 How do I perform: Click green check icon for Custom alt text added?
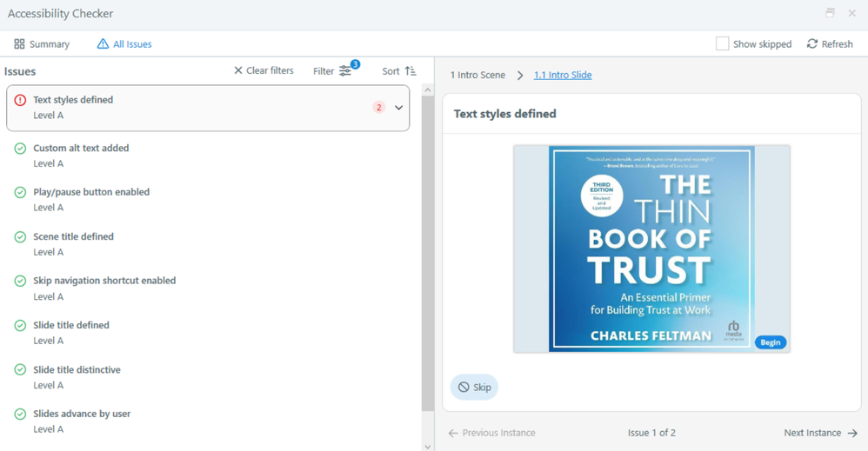(20, 149)
